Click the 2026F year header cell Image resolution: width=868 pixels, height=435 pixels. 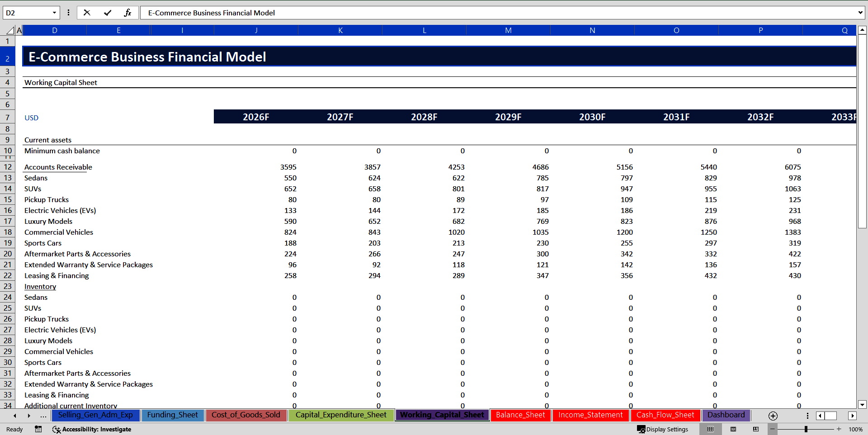(x=256, y=117)
